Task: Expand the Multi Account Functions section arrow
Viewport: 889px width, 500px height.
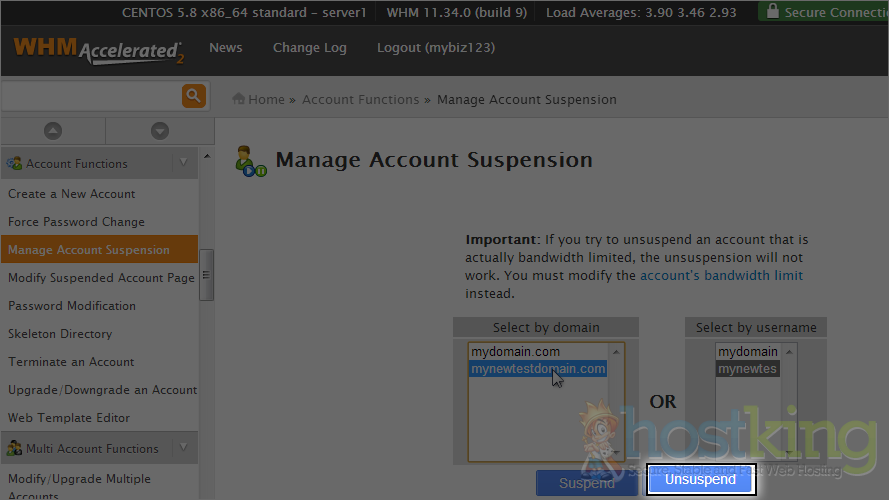Action: 183,448
